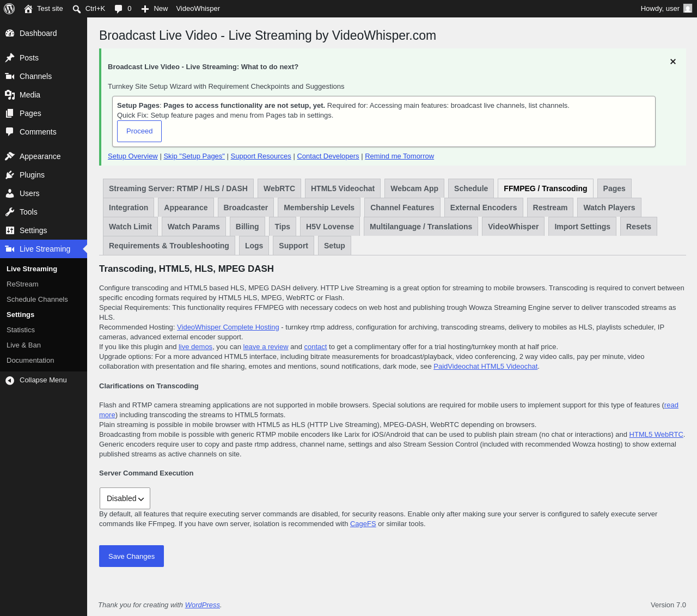Click the Posts pushpin icon
This screenshot has width=697, height=616.
[10, 58]
